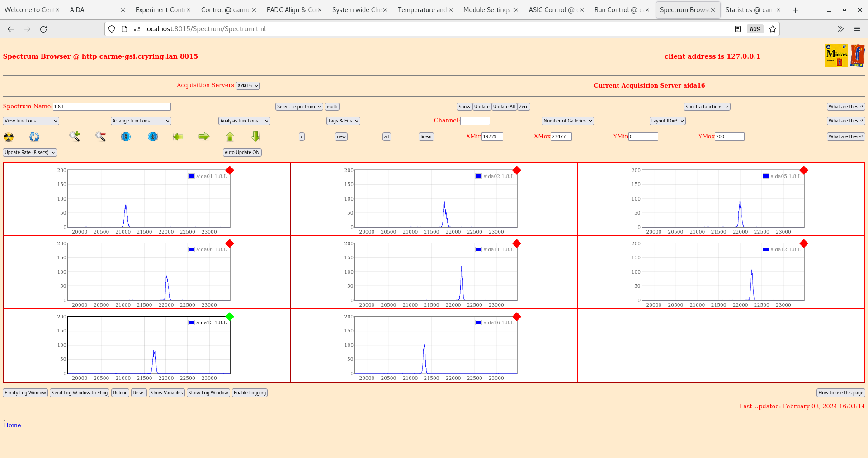Click the blue circle down-arrows icon
Viewport: 868px width, 458px height.
coord(126,136)
